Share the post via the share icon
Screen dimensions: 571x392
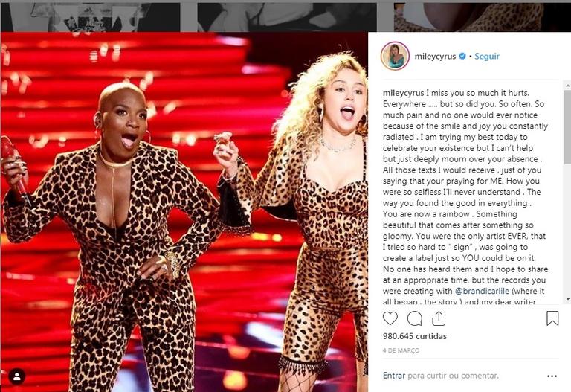439,318
